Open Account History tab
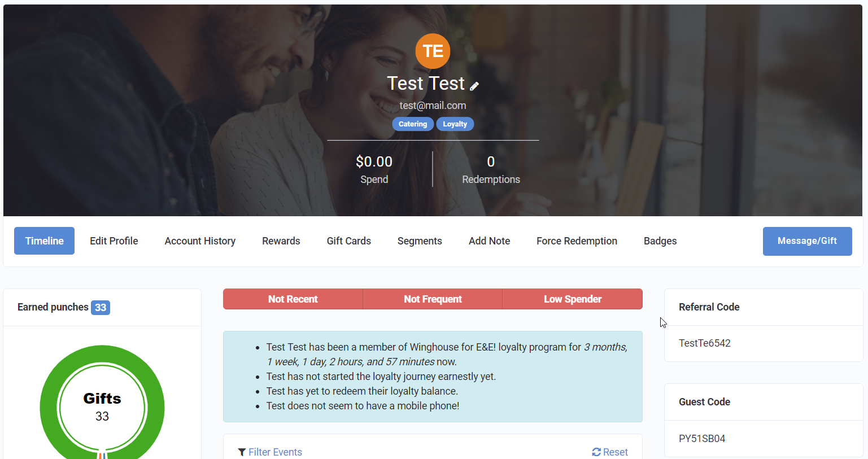 (x=200, y=241)
